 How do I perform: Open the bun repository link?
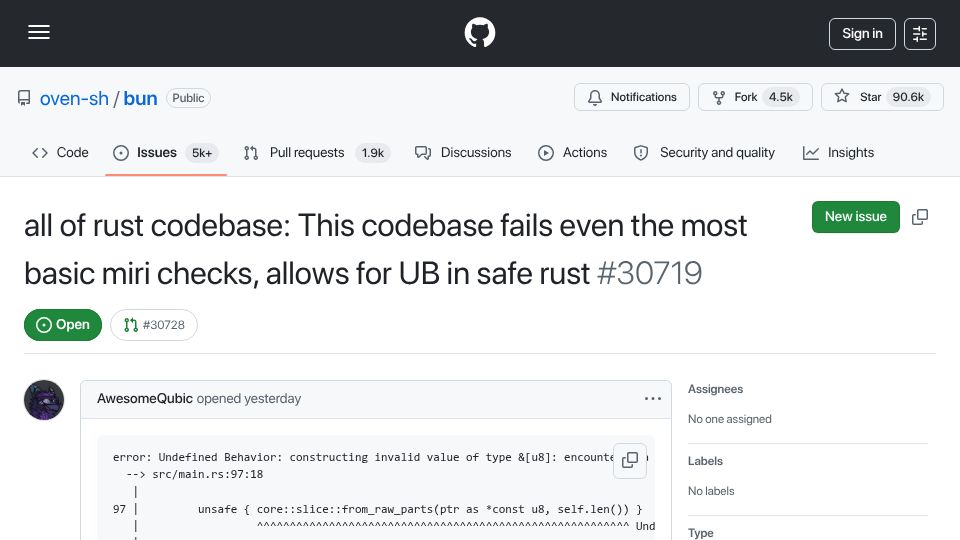click(140, 98)
